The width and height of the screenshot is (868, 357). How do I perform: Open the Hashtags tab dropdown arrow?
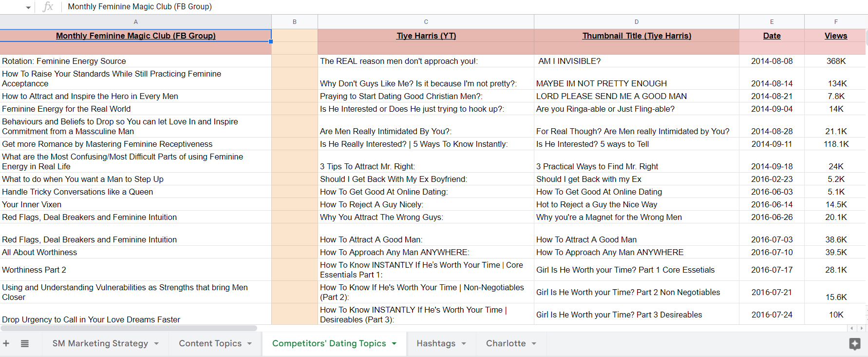tap(464, 344)
